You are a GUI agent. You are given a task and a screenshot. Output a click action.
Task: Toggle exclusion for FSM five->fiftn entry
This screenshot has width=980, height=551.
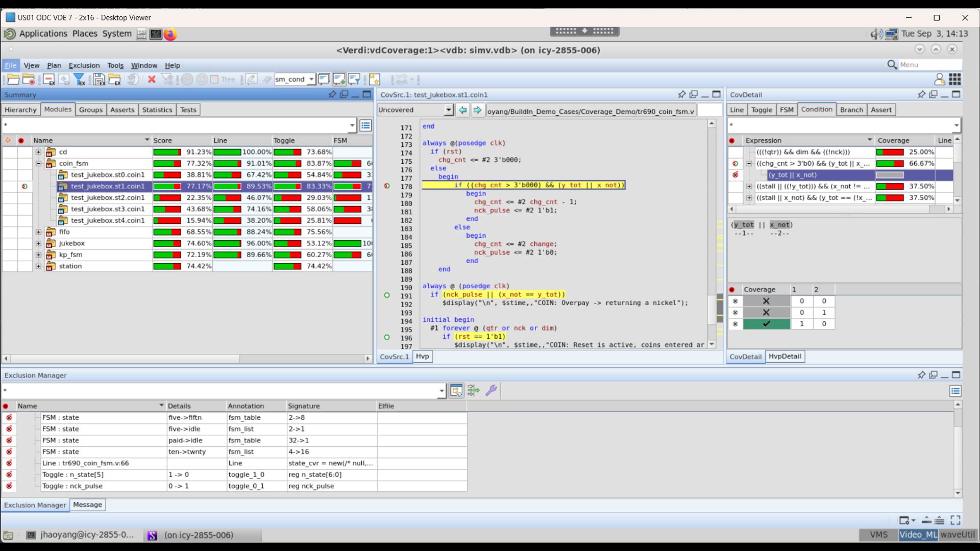click(9, 417)
